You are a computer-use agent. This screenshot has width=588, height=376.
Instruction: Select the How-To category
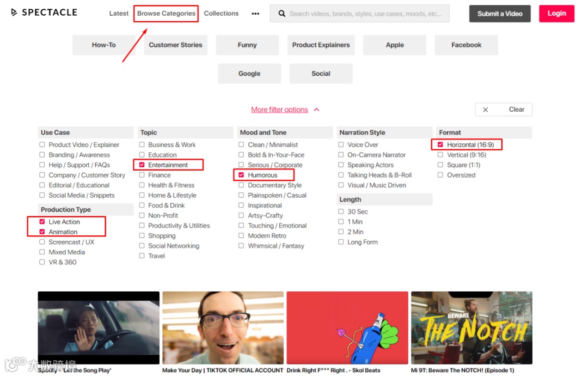click(x=104, y=45)
